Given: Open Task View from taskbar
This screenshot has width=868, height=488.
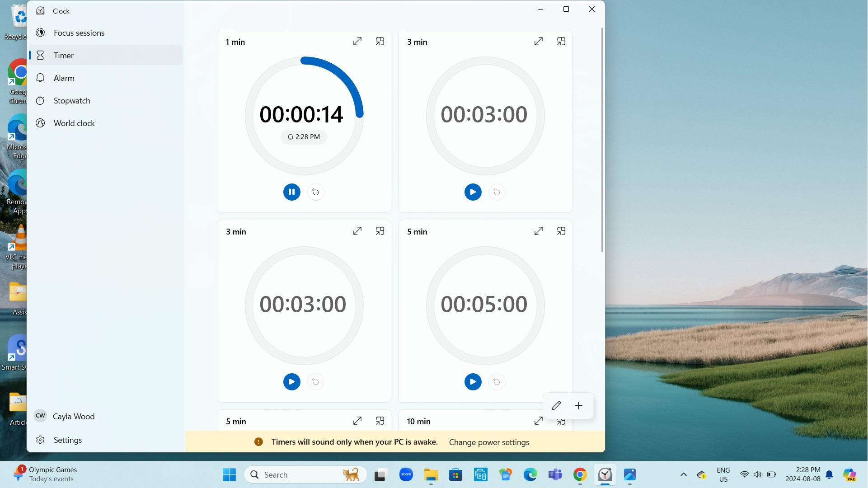Looking at the screenshot, I should 380,474.
